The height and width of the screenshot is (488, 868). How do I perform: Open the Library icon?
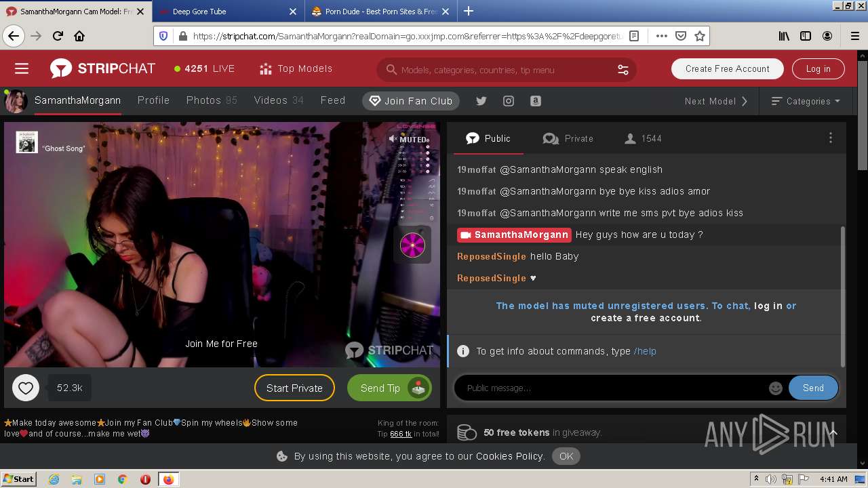(x=784, y=36)
